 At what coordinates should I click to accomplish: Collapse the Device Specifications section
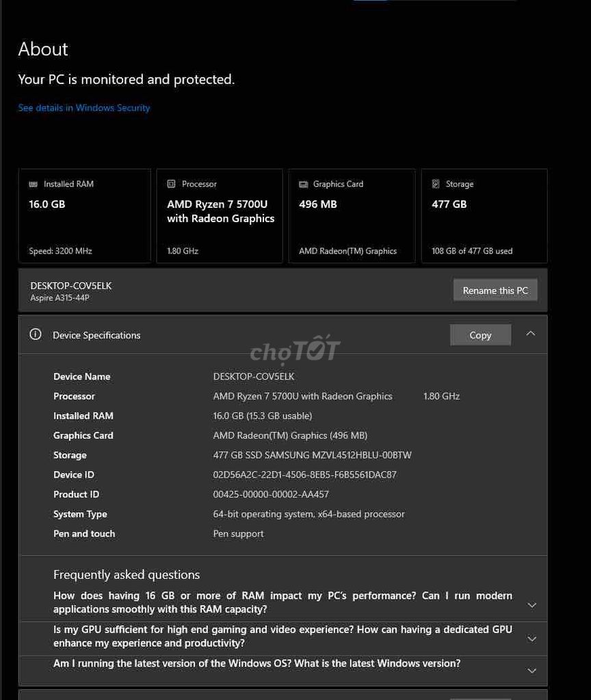[x=531, y=334]
